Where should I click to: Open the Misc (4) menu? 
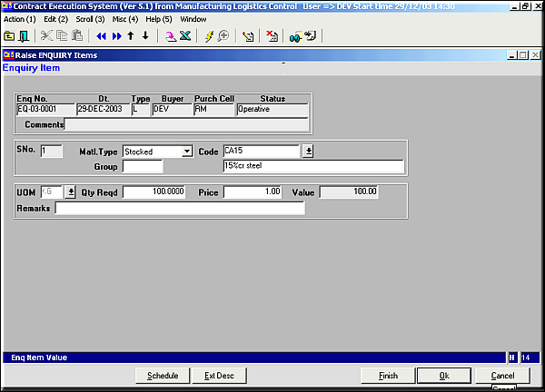(x=125, y=18)
